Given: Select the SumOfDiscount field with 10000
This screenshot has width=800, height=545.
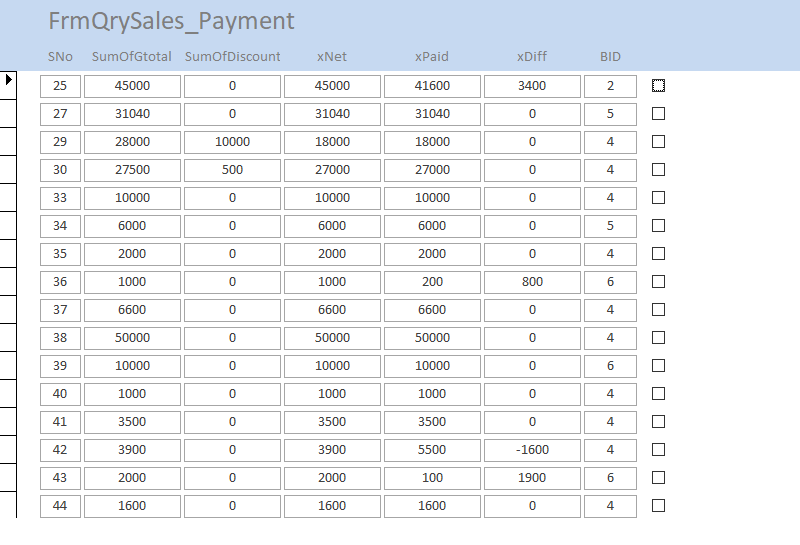Looking at the screenshot, I should click(232, 142).
